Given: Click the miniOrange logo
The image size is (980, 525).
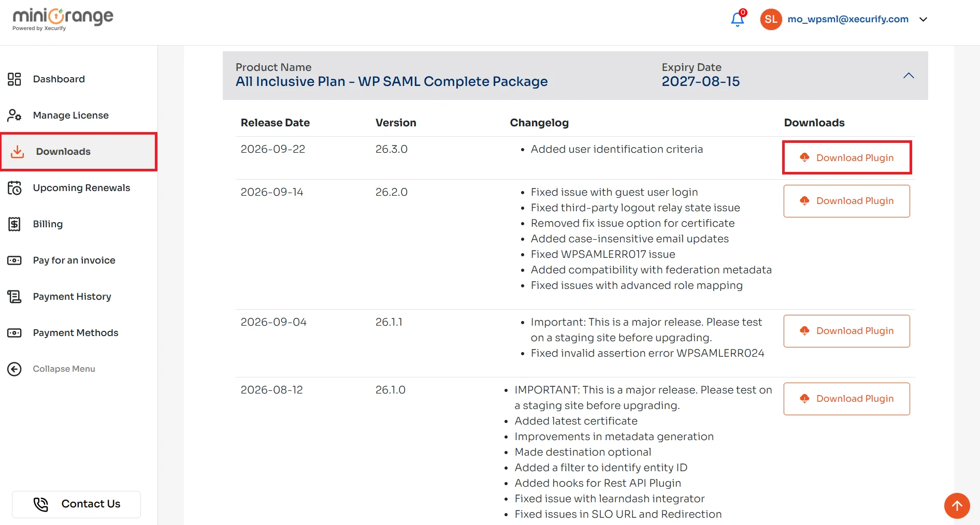Looking at the screenshot, I should pos(63,20).
